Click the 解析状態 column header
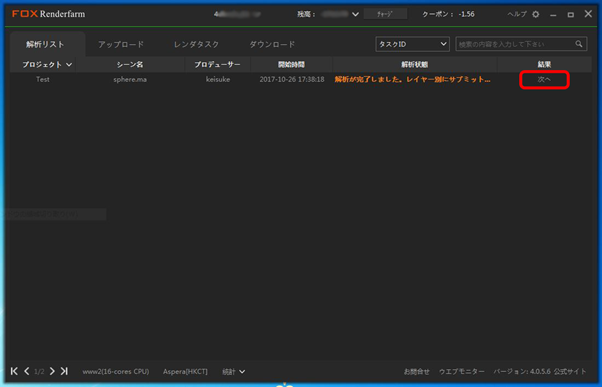 415,64
